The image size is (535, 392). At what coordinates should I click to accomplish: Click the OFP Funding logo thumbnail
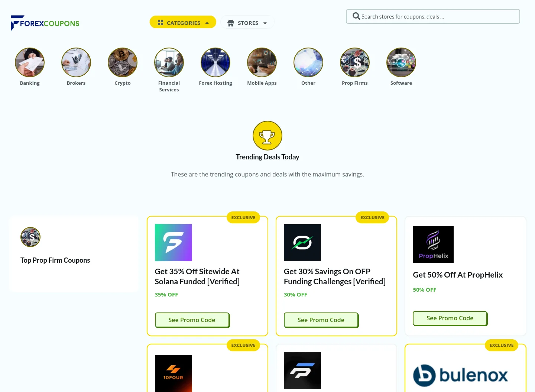[302, 243]
